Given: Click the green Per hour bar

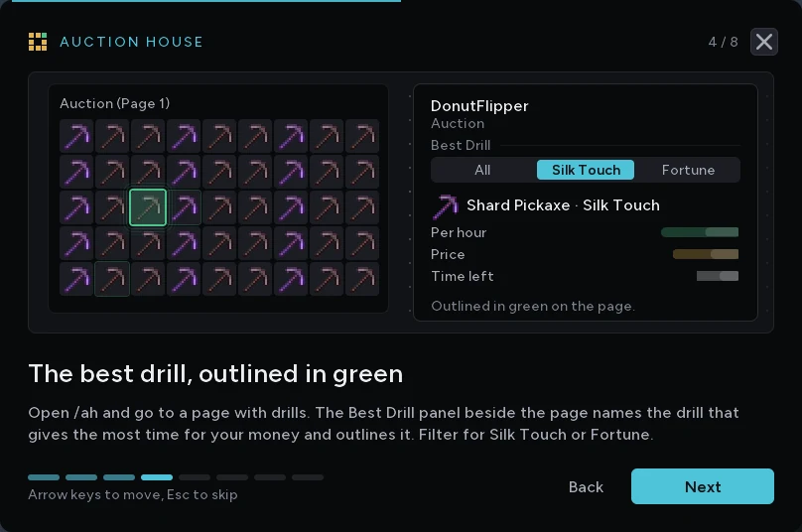Looking at the screenshot, I should 700,232.
